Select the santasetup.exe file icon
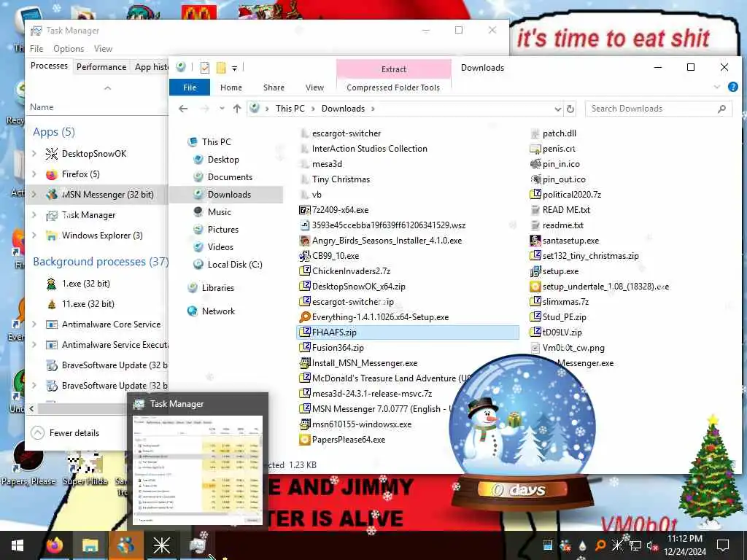Image resolution: width=747 pixels, height=560 pixels. (x=535, y=240)
